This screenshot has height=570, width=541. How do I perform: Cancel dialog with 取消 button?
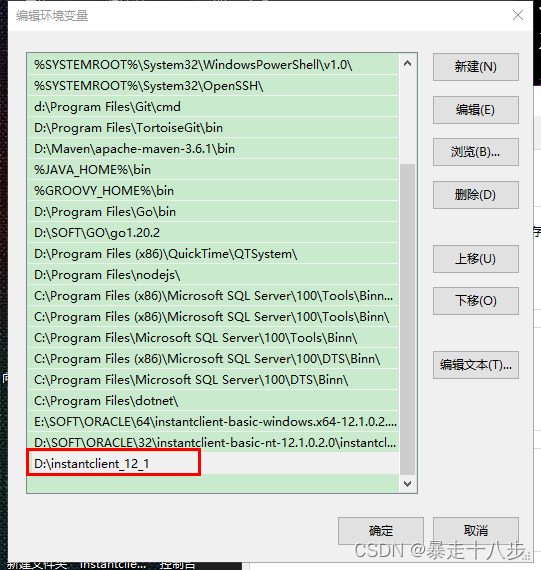coord(476,531)
